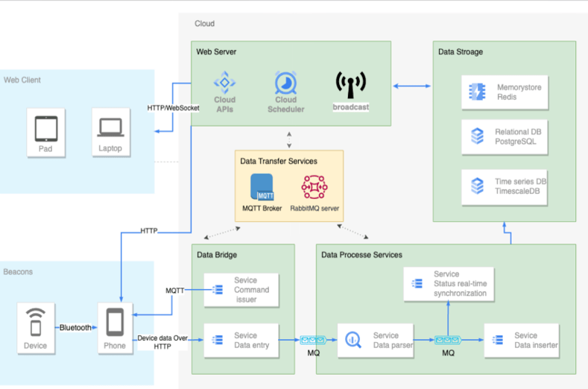This screenshot has width=588, height=389.
Task: Click the RabbitMQ server icon
Action: pyautogui.click(x=314, y=186)
